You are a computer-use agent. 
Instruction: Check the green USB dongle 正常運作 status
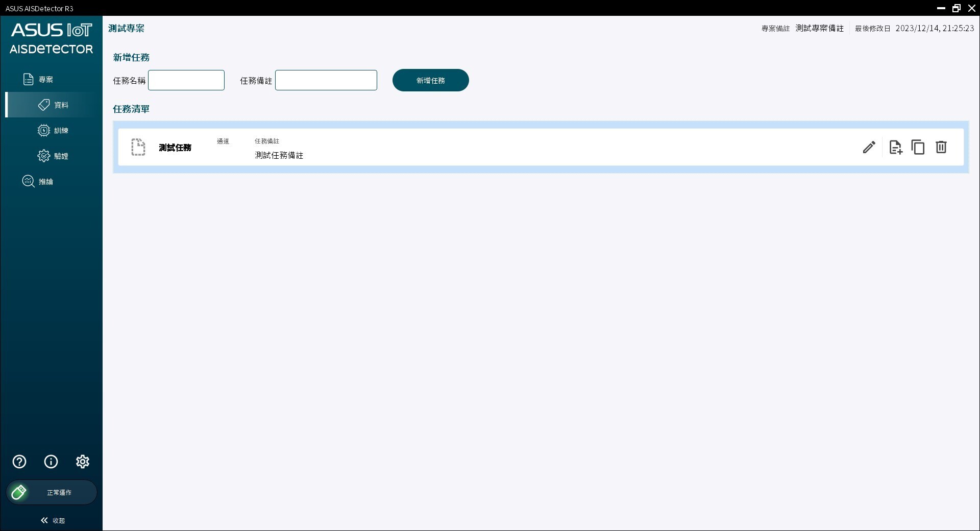click(x=51, y=492)
